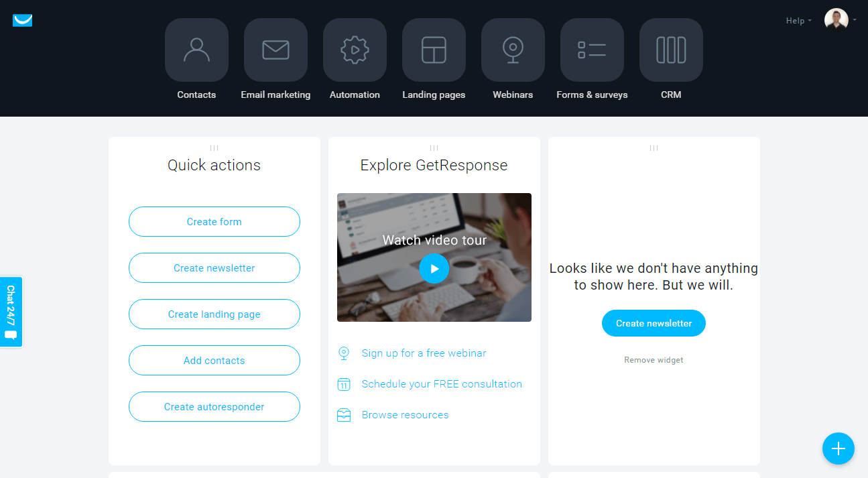Open the Landing pages layout icon
Viewport: 868px width, 478px height.
pos(434,50)
